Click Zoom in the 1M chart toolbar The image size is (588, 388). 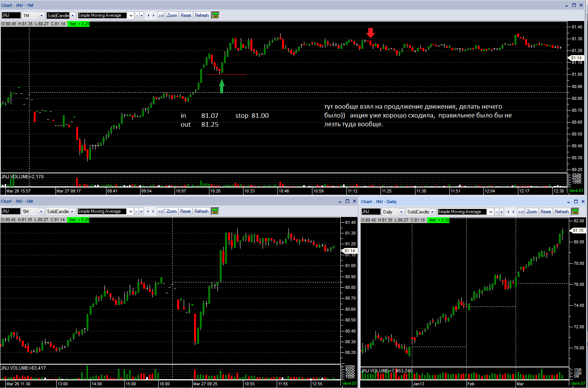point(172,16)
